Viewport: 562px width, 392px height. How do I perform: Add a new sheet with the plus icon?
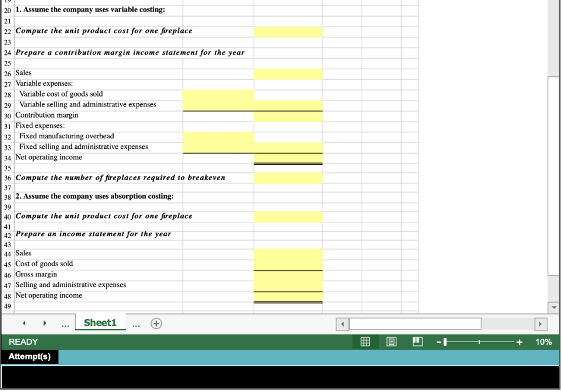(x=156, y=323)
